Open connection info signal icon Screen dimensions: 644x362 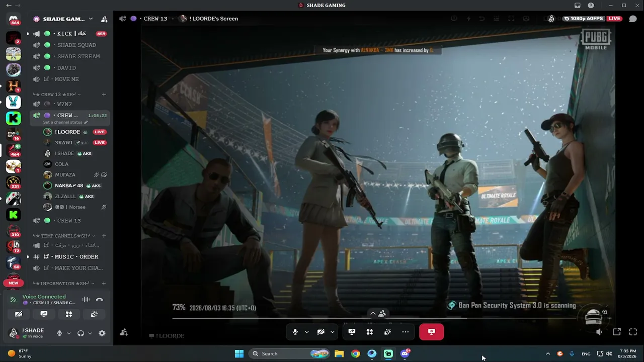[x=14, y=300]
